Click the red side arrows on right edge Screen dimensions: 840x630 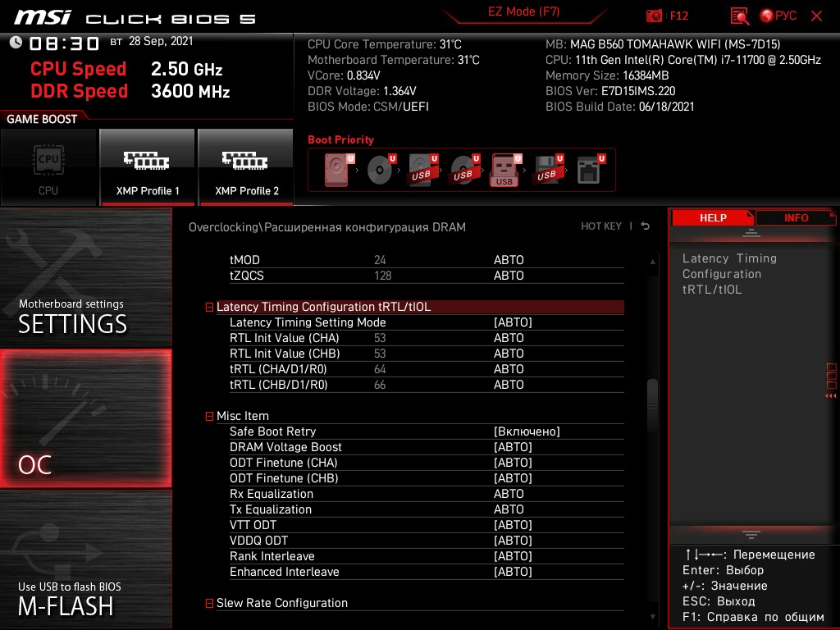tap(831, 396)
